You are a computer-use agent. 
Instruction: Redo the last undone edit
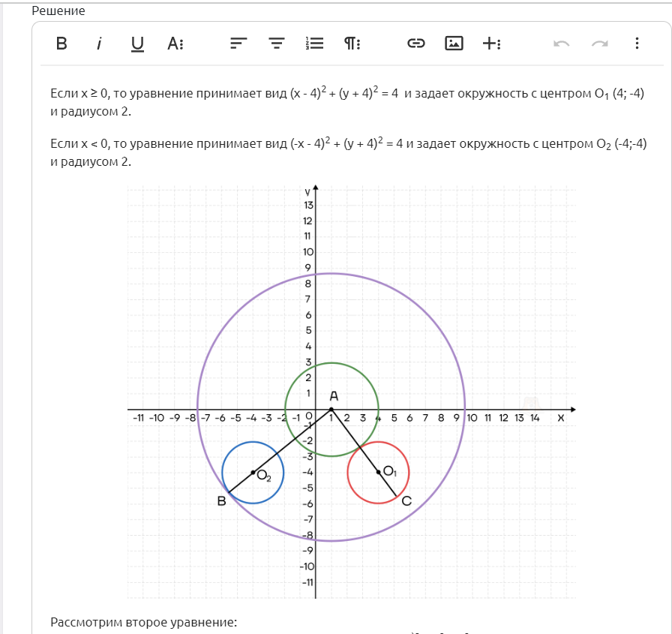599,44
